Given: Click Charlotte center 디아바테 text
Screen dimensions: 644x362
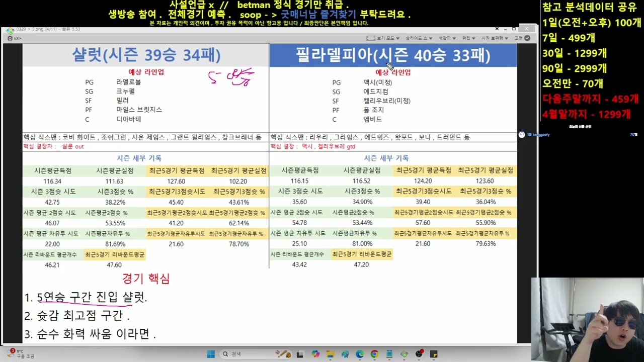Looking at the screenshot, I should [x=128, y=119].
